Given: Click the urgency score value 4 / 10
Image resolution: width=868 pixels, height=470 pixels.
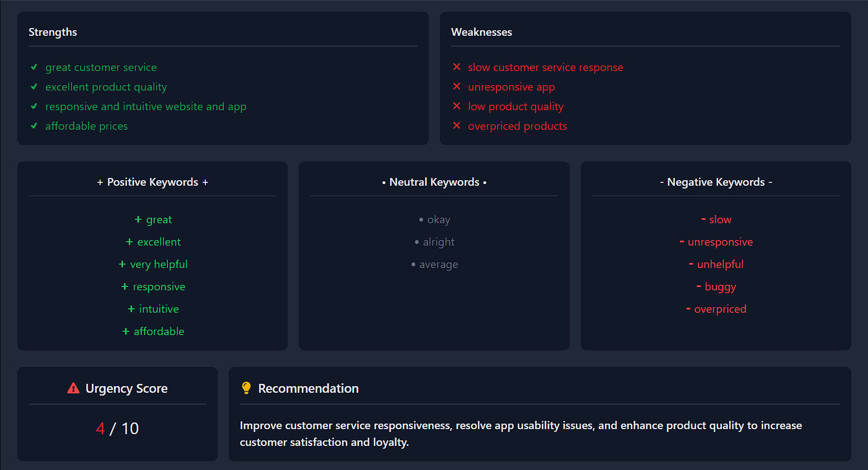Looking at the screenshot, I should pyautogui.click(x=118, y=429).
